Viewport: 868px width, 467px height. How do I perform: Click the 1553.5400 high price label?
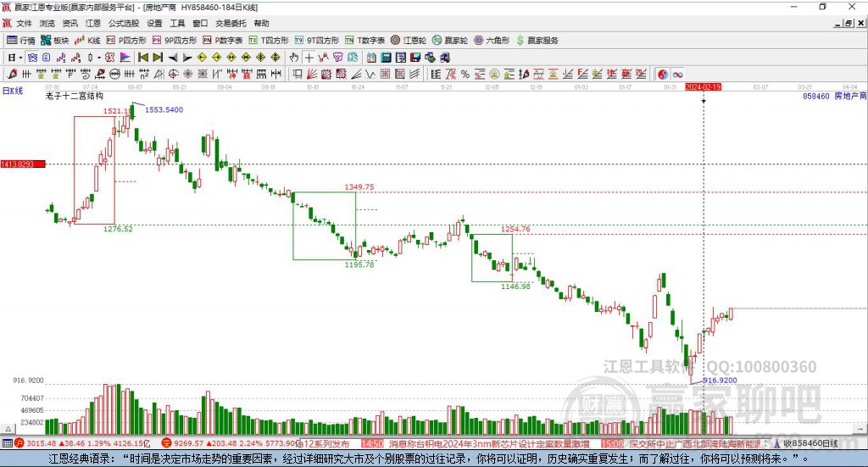pyautogui.click(x=164, y=109)
